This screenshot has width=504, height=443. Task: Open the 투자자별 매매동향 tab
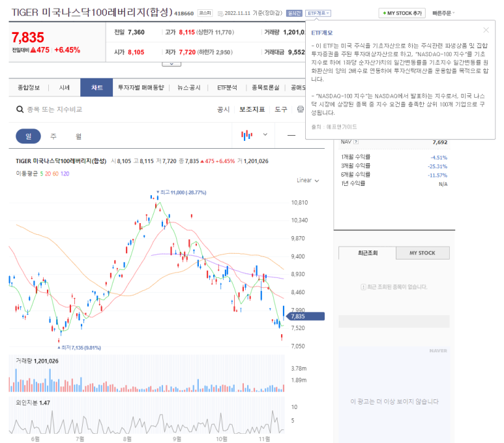click(141, 87)
